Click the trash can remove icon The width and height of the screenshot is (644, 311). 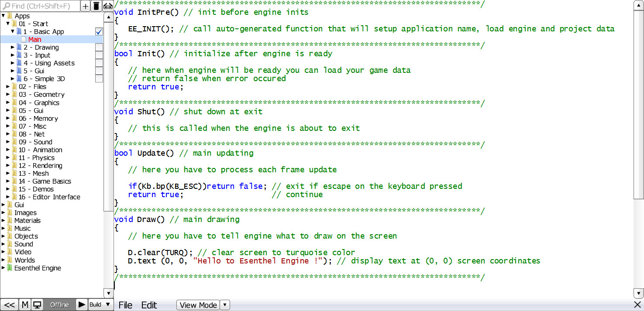click(x=96, y=6)
